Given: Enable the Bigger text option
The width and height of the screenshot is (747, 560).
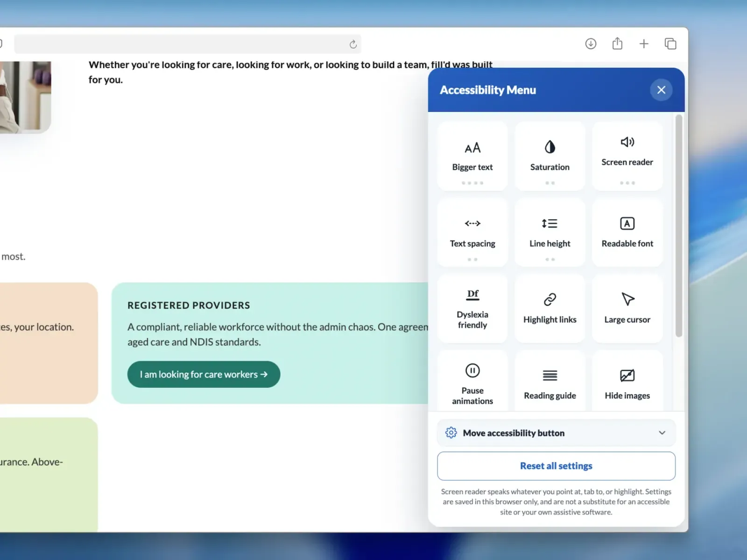Looking at the screenshot, I should 472,156.
